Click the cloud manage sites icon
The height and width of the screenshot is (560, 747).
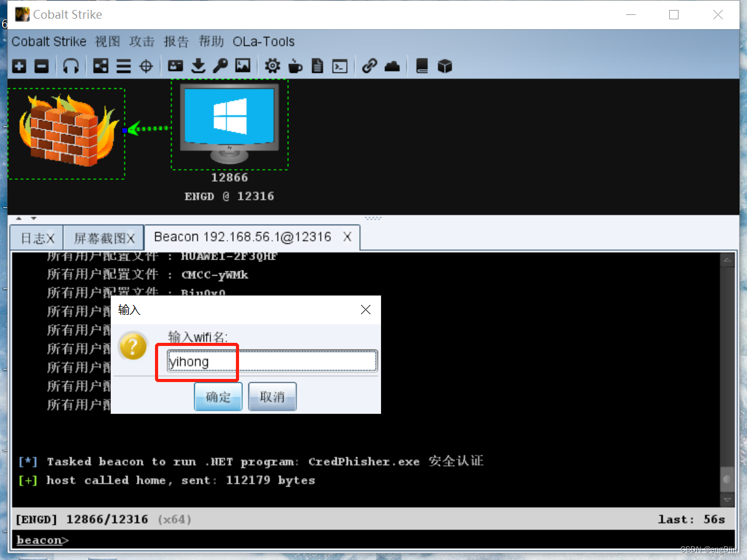pyautogui.click(x=392, y=66)
